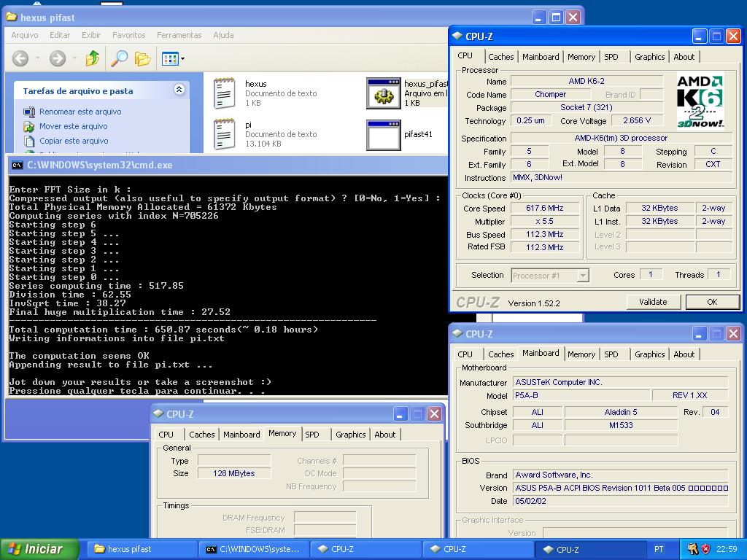Go up one folder level icon

coord(93,58)
